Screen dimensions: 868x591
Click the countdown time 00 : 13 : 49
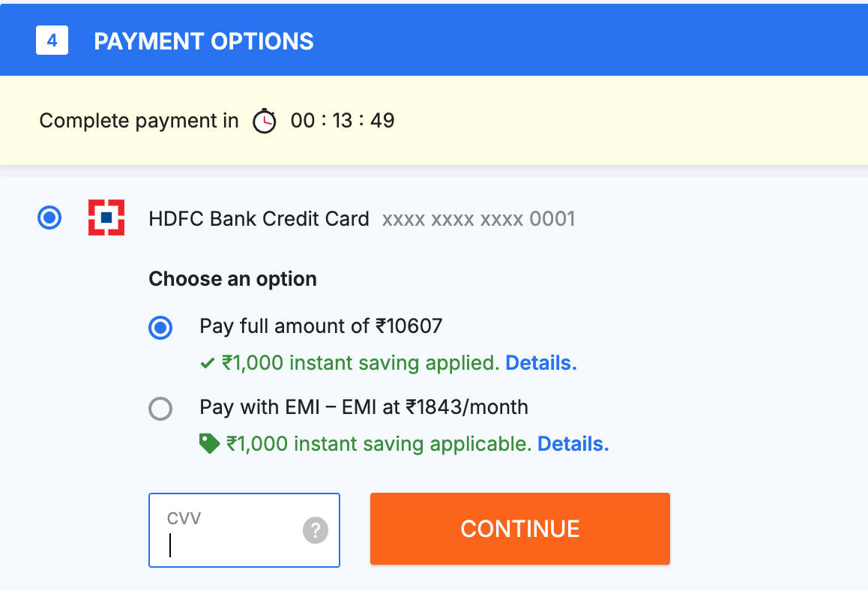[343, 121]
